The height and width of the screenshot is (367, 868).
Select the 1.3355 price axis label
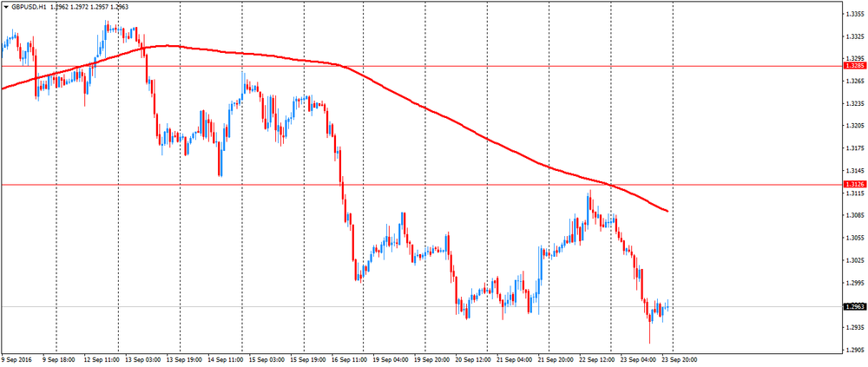(854, 13)
